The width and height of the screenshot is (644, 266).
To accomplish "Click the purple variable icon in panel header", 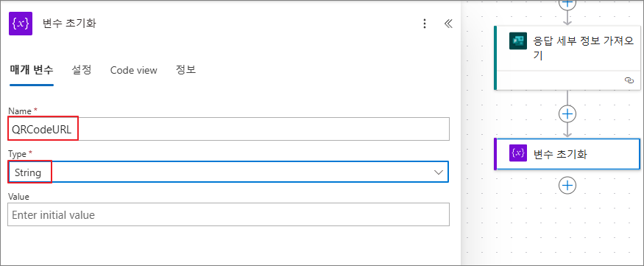I will click(21, 24).
